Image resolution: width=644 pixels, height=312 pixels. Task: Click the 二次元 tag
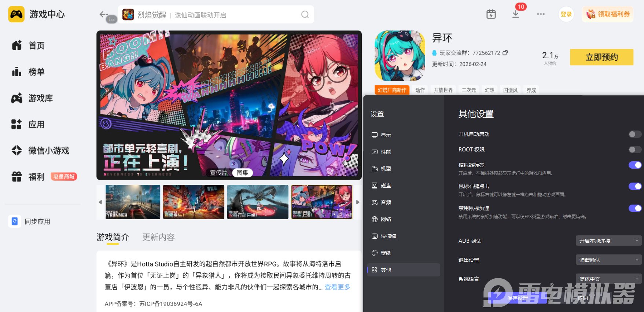coord(469,90)
